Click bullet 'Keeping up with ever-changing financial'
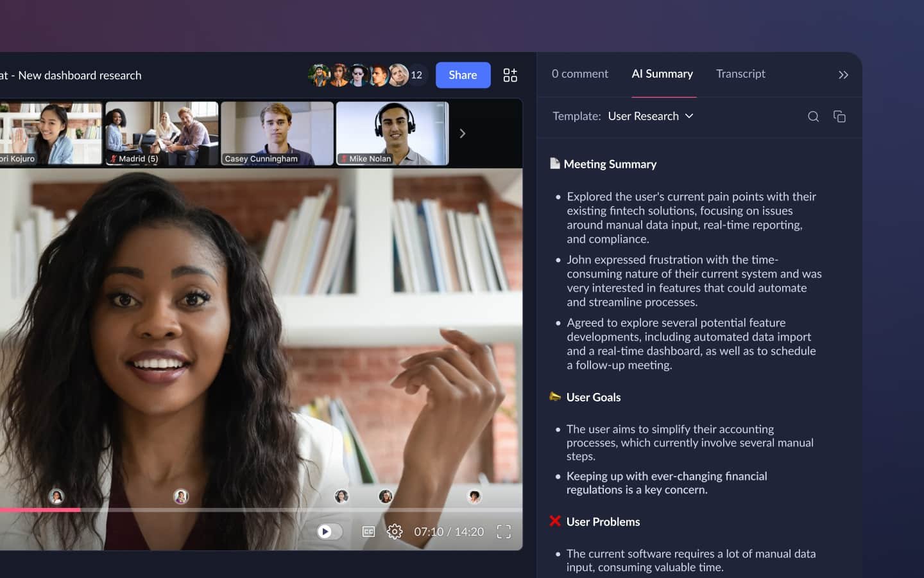This screenshot has height=578, width=924. point(667,483)
